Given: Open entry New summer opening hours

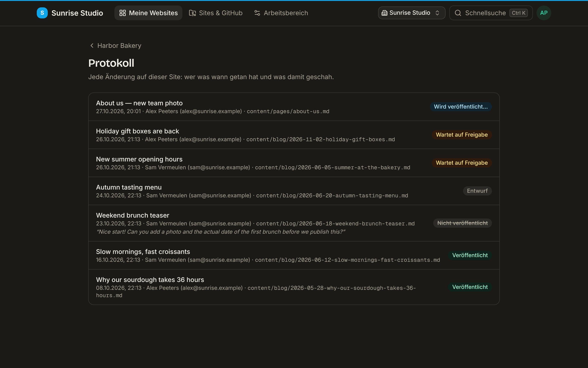Looking at the screenshot, I should pyautogui.click(x=294, y=163).
